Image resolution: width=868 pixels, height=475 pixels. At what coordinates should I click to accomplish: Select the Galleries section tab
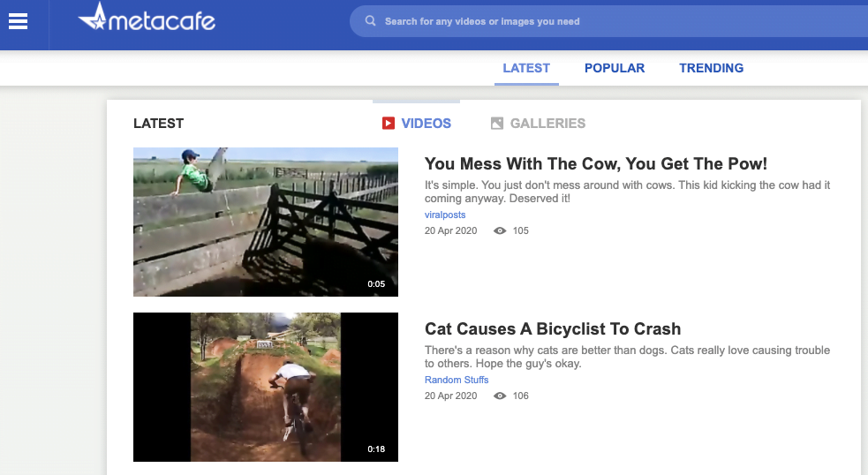point(538,123)
